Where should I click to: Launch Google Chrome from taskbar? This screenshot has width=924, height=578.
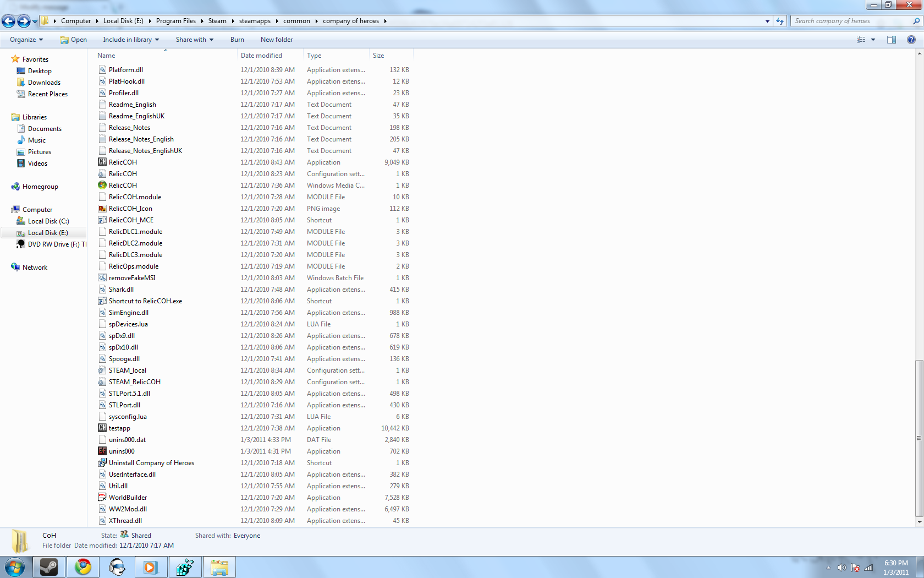[83, 567]
